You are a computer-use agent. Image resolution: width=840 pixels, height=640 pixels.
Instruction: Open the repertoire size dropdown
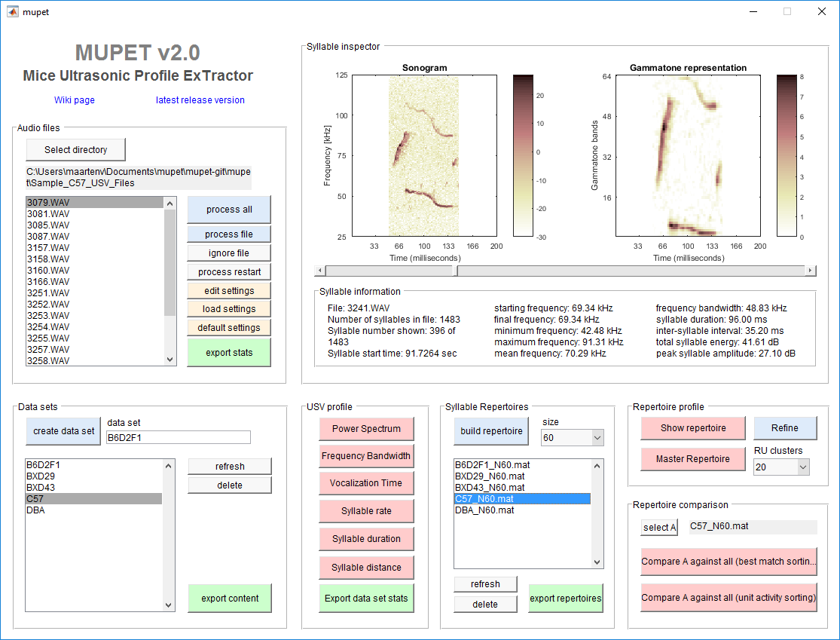(572, 438)
